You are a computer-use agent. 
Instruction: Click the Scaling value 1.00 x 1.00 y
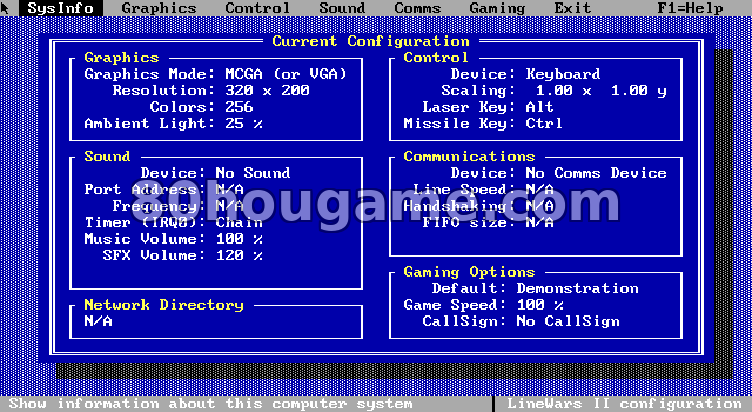point(601,90)
